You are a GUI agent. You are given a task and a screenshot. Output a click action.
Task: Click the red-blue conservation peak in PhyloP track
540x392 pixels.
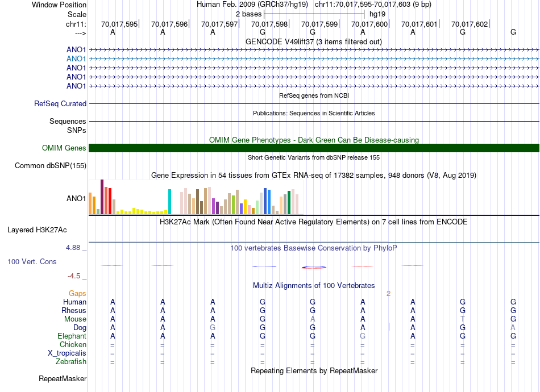pos(314,267)
